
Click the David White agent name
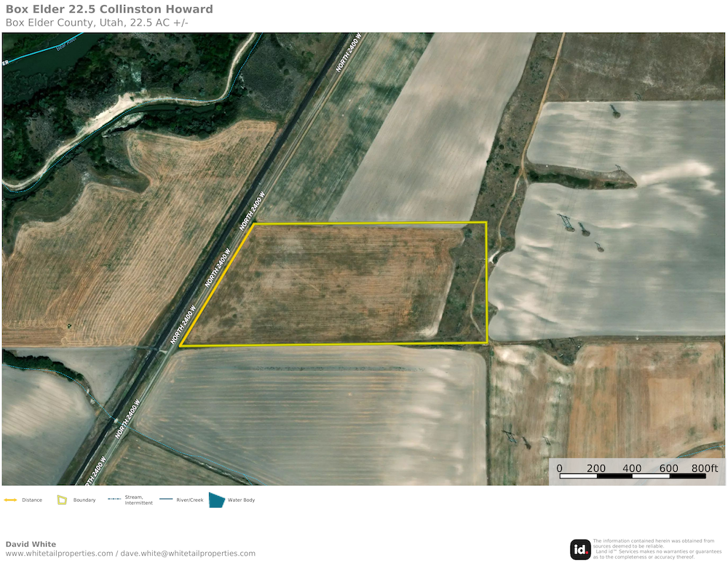[x=31, y=544]
